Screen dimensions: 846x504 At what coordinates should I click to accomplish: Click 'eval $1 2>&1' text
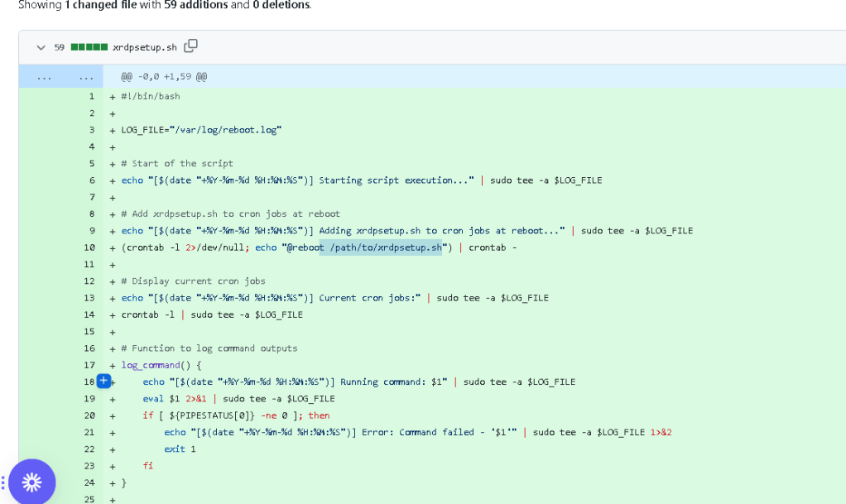(x=175, y=399)
